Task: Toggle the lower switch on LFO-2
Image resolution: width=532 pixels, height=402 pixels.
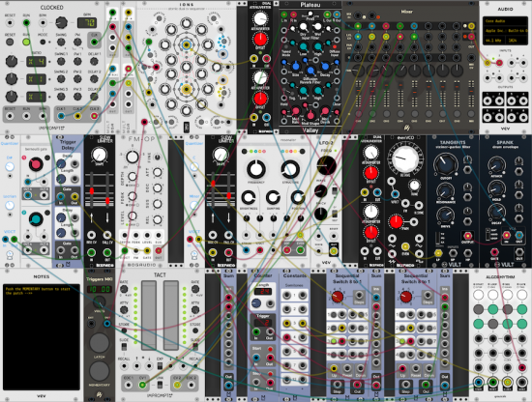Action: tap(335, 214)
